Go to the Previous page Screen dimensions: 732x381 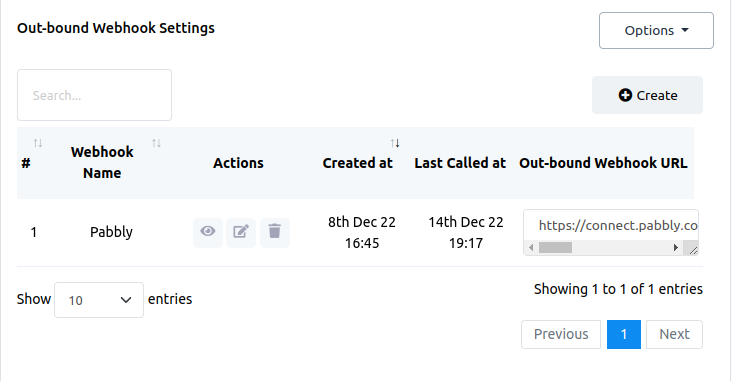(561, 334)
